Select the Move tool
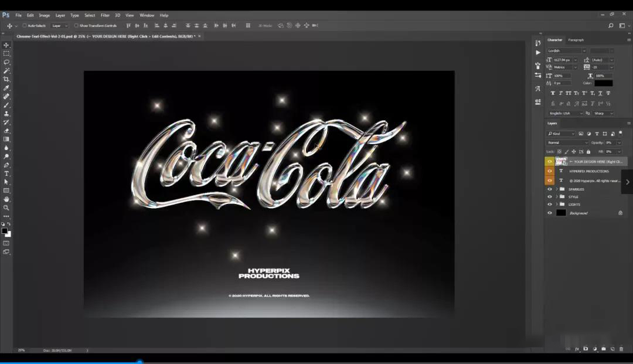The width and height of the screenshot is (633, 364). 6,45
